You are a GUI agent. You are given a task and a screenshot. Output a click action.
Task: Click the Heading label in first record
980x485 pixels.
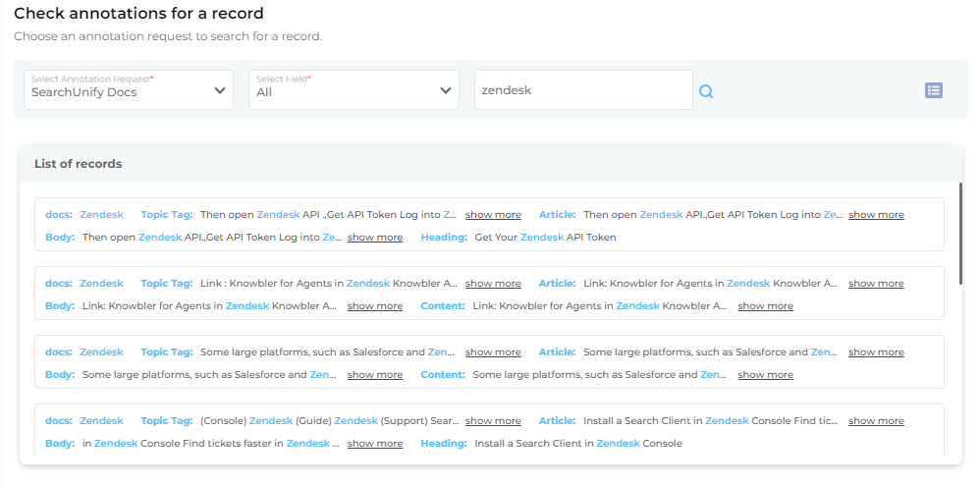[444, 238]
